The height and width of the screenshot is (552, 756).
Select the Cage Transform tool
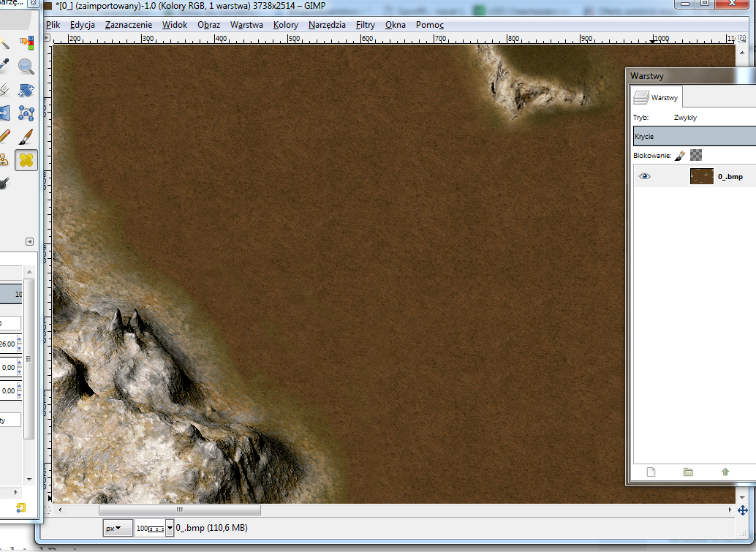[26, 113]
